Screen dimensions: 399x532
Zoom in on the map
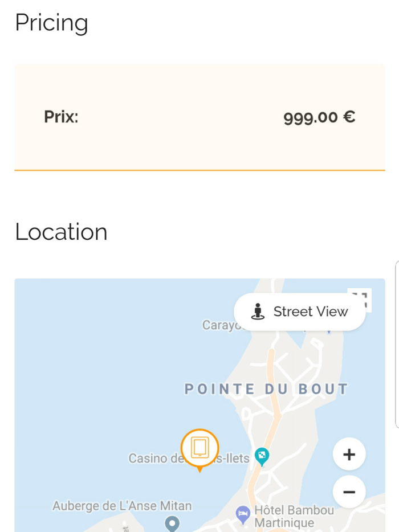349,454
